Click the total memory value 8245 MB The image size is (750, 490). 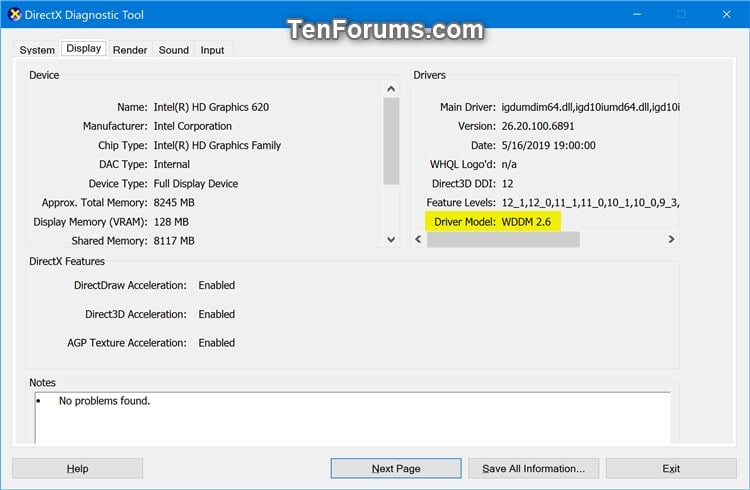(174, 203)
